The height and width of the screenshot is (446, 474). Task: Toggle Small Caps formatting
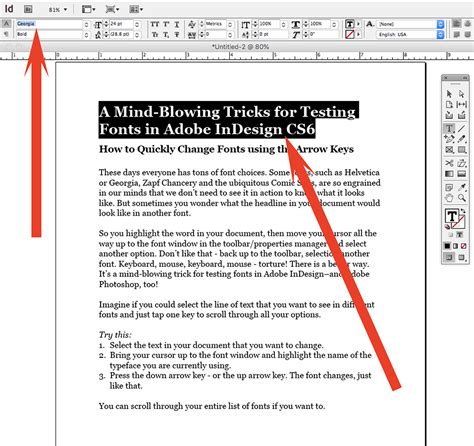(155, 34)
